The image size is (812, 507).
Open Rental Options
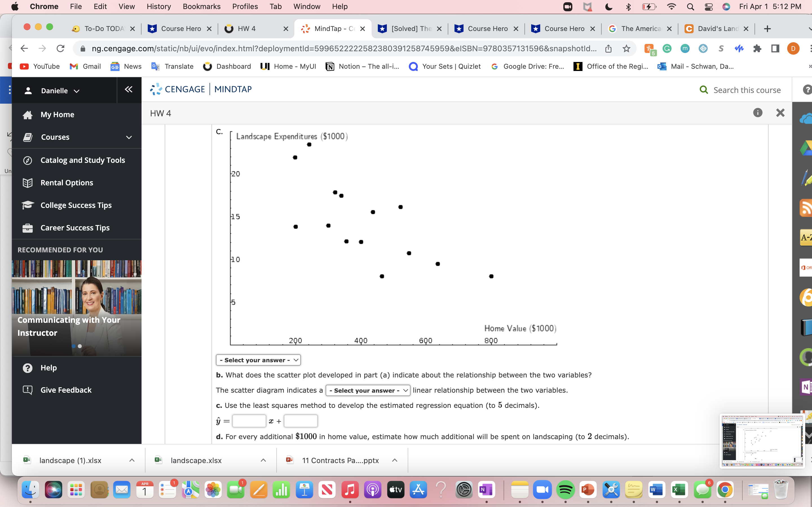click(67, 183)
